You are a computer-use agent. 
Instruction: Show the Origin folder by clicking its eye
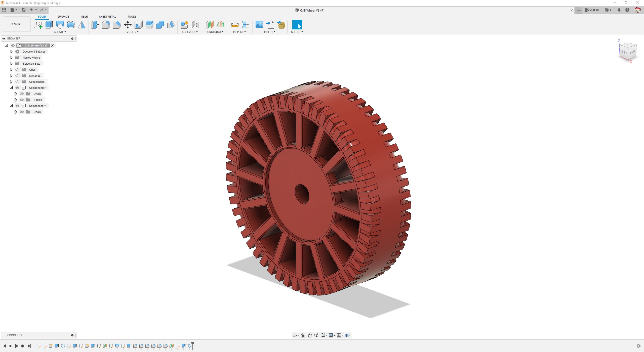point(17,70)
